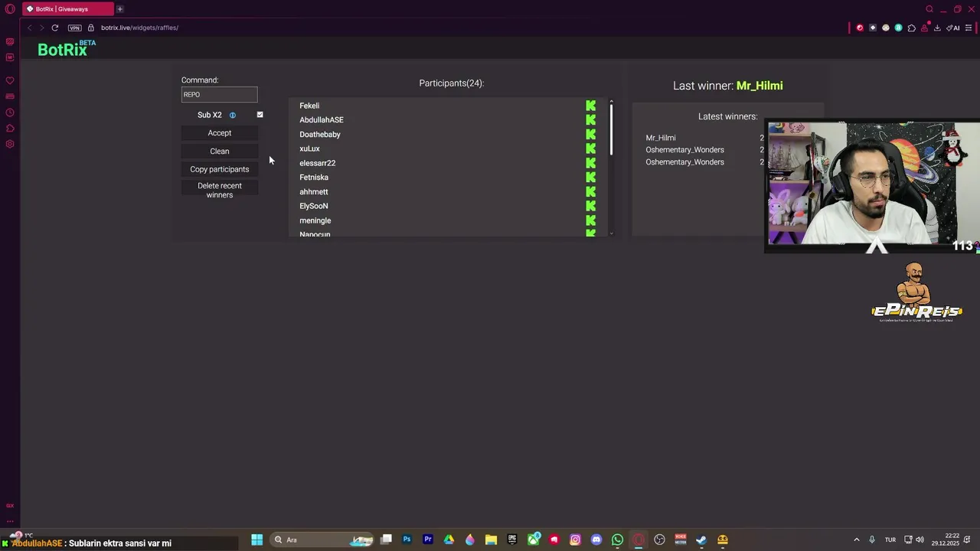The image size is (980, 551).
Task: Open Instagram from the taskbar
Action: [x=575, y=540]
